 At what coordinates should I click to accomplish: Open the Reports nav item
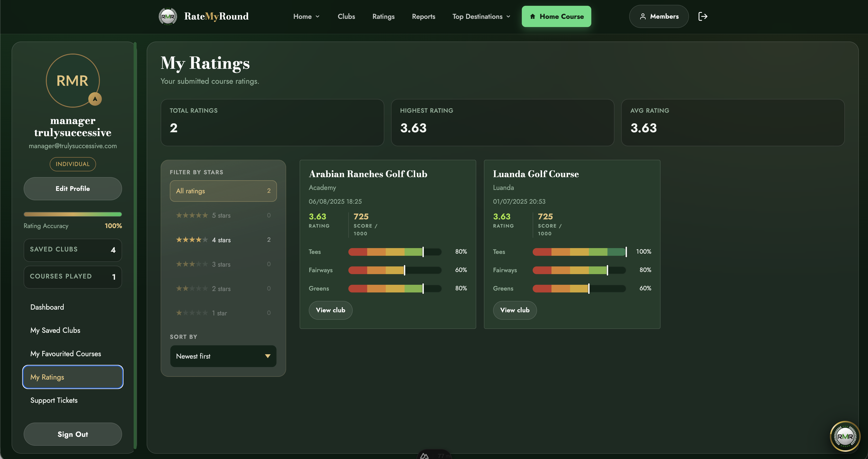click(x=424, y=16)
